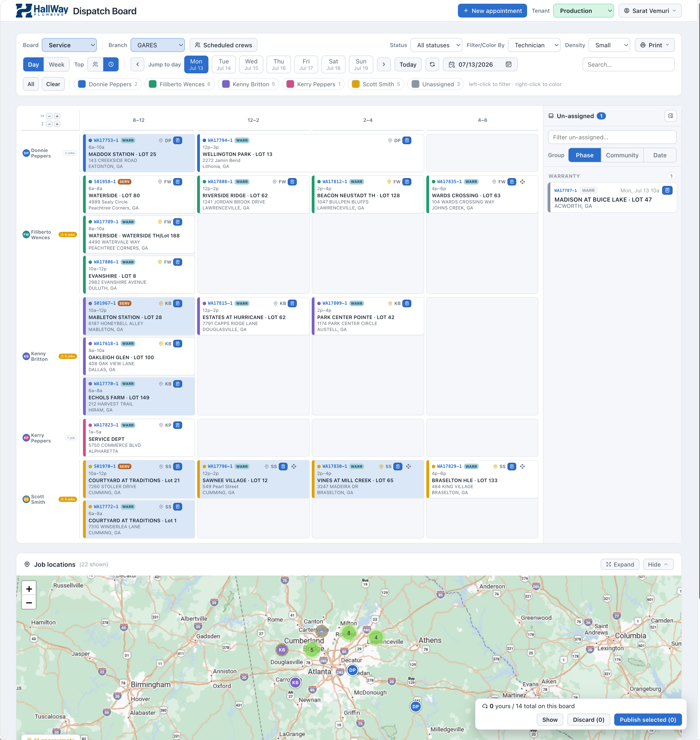
Task: Go to next week arrow
Action: (x=384, y=64)
